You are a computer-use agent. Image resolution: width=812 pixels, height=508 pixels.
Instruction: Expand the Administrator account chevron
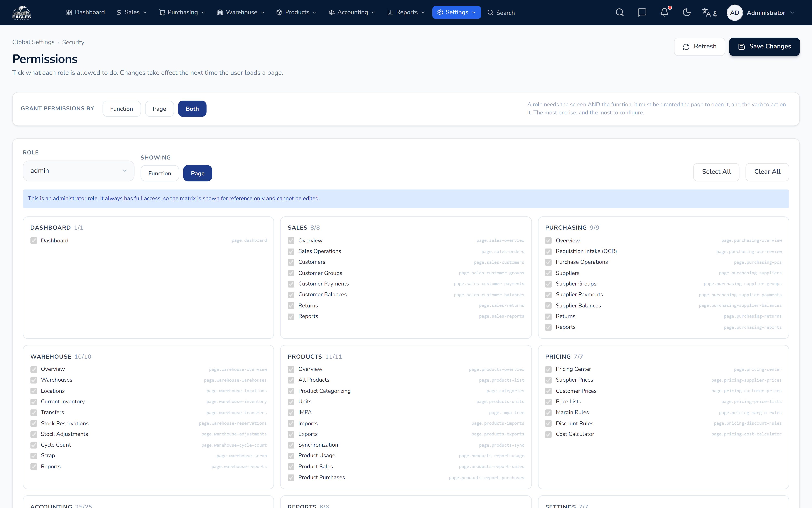793,12
